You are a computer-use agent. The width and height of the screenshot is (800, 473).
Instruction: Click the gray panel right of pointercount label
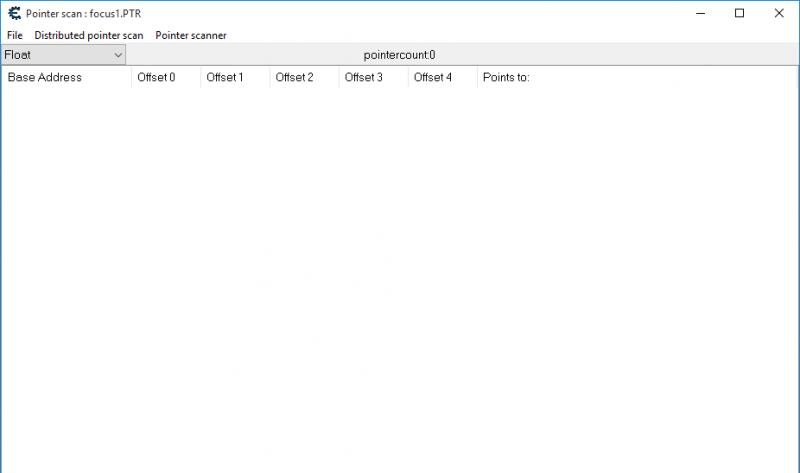(620, 55)
